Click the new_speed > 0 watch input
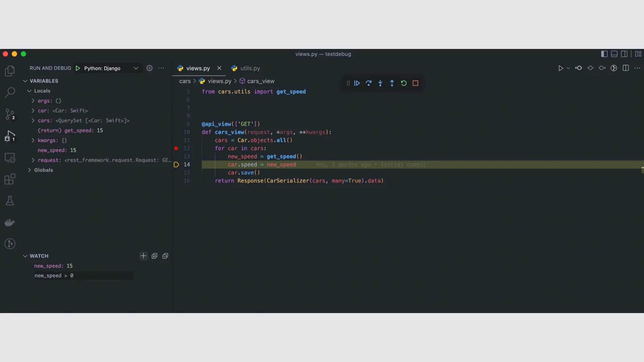Screen dimensions: 644x362 pos(84,276)
